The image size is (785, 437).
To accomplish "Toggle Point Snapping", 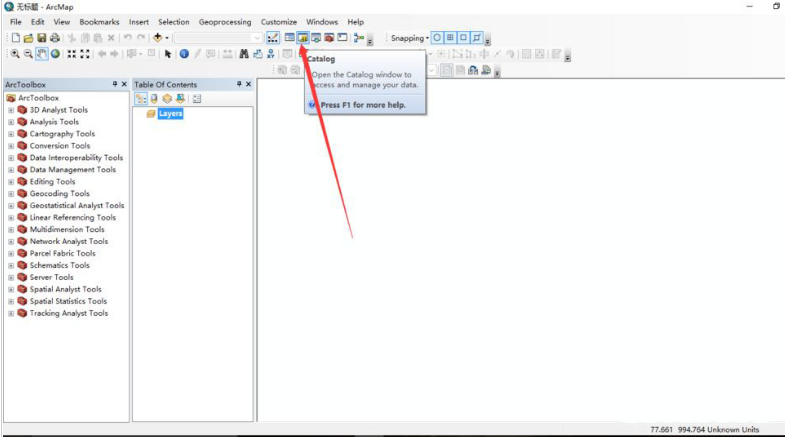I will click(x=437, y=38).
